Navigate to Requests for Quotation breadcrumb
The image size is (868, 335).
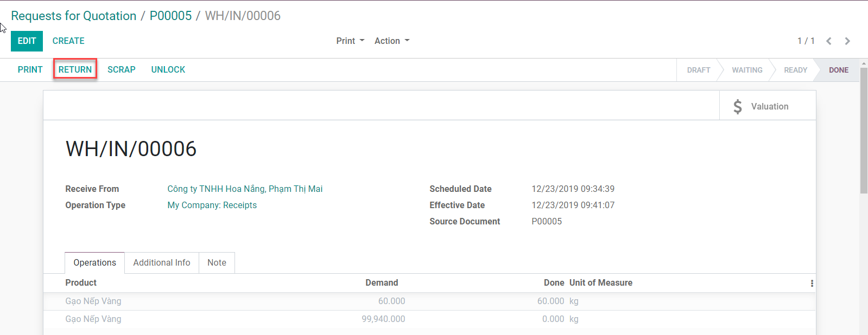coord(74,16)
